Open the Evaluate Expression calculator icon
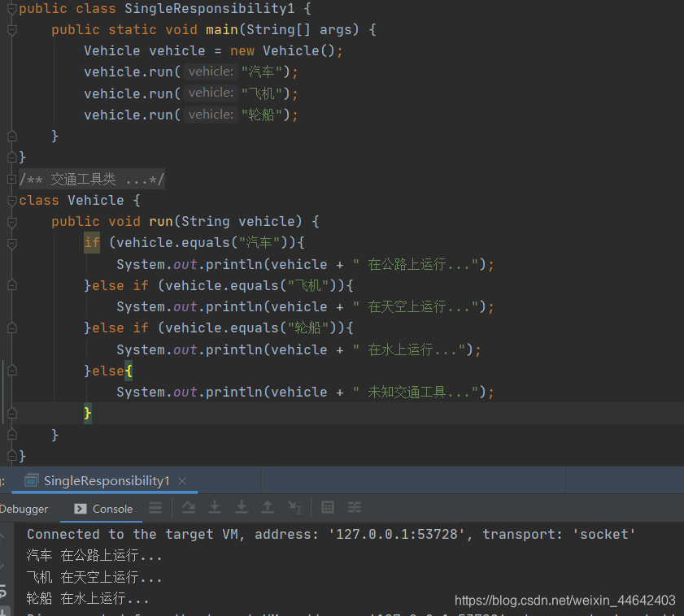 [x=328, y=507]
